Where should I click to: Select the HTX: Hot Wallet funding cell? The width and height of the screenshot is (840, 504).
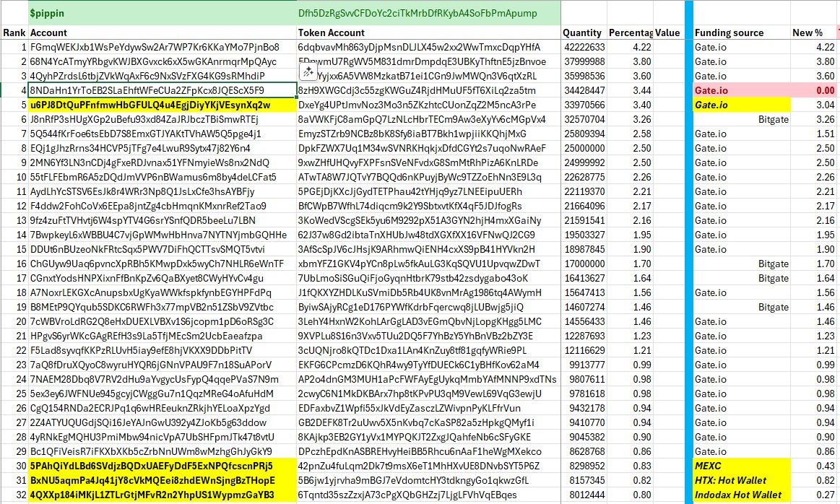click(742, 481)
